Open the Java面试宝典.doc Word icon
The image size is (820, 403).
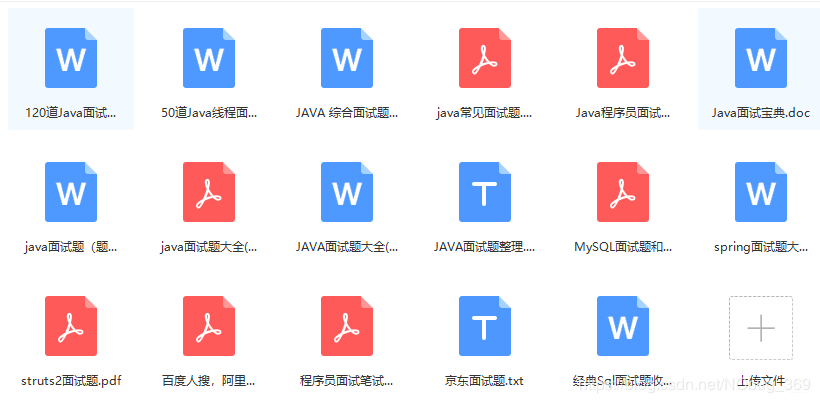[761, 58]
